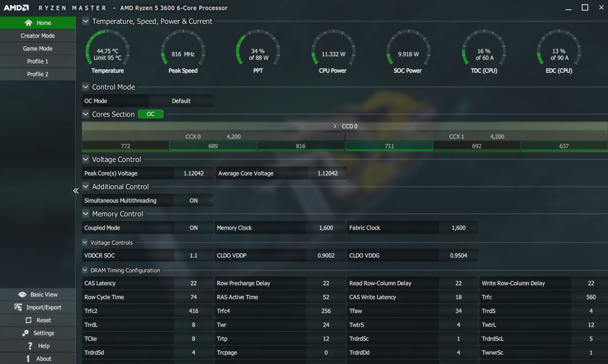Click the Import/Export icon
The height and width of the screenshot is (364, 608).
[x=18, y=307]
